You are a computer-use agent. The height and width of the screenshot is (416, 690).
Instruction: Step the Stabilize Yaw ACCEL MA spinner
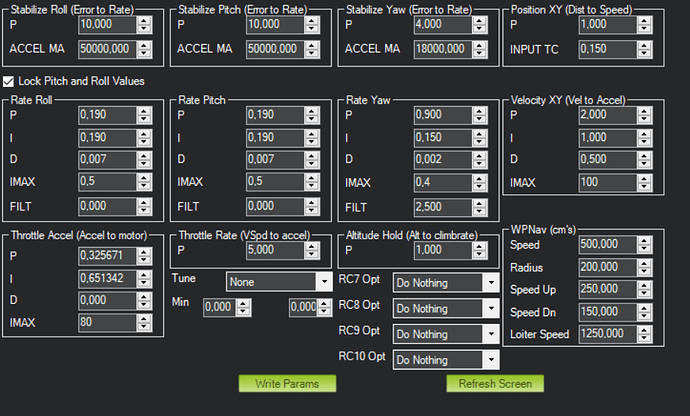coord(480,49)
